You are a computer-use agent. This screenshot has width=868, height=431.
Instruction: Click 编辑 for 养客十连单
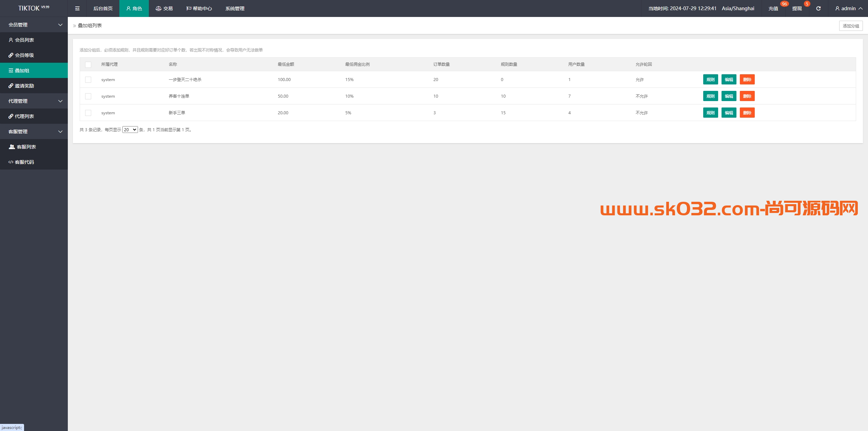(x=729, y=96)
